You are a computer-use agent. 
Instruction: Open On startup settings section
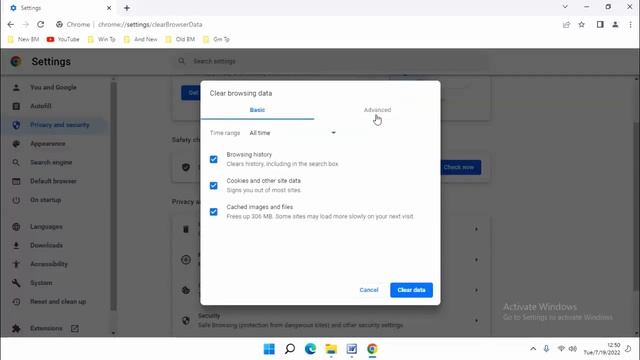(x=46, y=200)
